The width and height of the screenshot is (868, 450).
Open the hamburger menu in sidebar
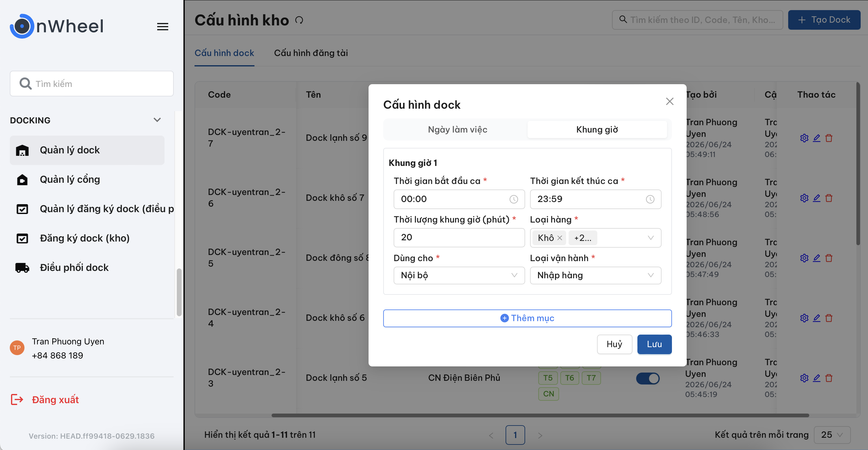click(x=162, y=27)
